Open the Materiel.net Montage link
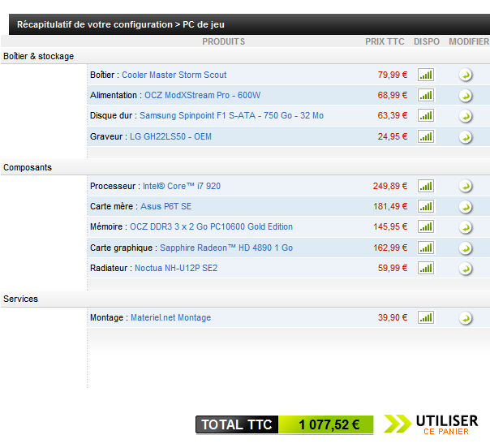This screenshot has height=448, width=490. coord(170,317)
